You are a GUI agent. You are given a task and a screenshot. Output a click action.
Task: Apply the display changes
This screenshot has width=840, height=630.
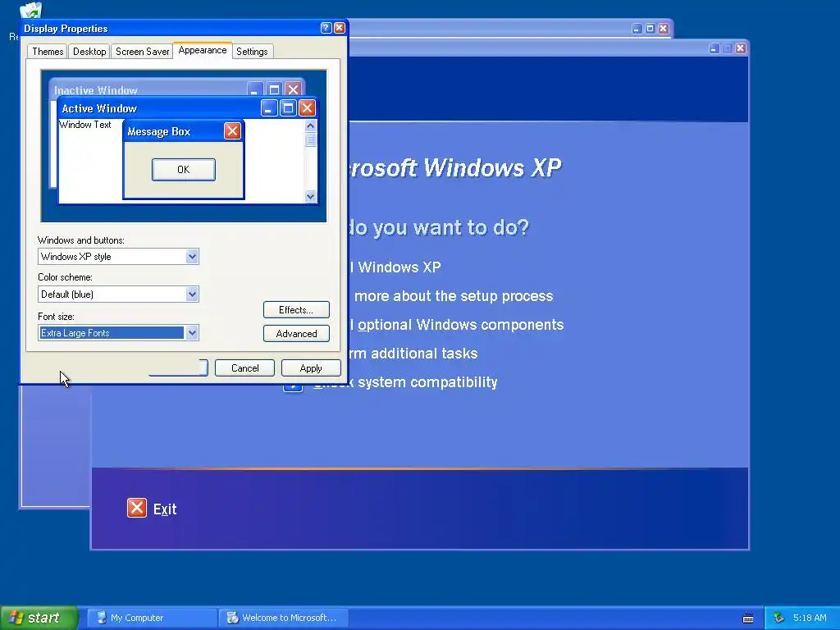(311, 368)
